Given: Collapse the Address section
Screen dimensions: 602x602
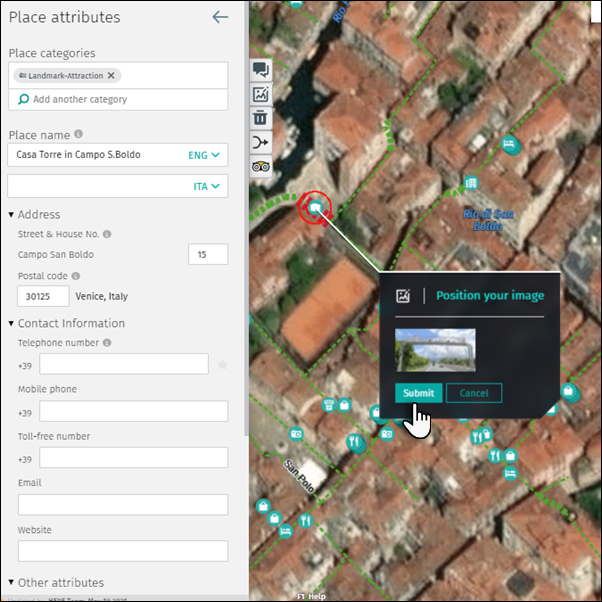Looking at the screenshot, I should (x=11, y=215).
